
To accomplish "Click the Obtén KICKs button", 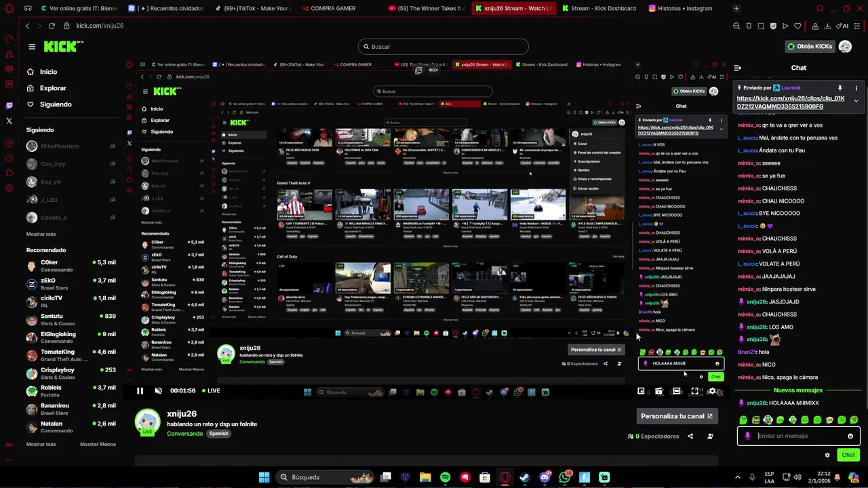I will [x=810, y=47].
